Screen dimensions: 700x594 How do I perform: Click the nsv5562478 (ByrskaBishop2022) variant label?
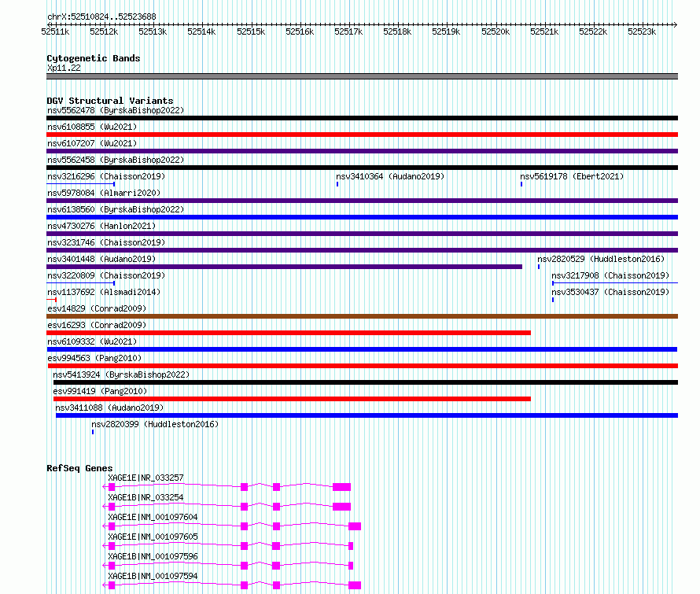116,110
